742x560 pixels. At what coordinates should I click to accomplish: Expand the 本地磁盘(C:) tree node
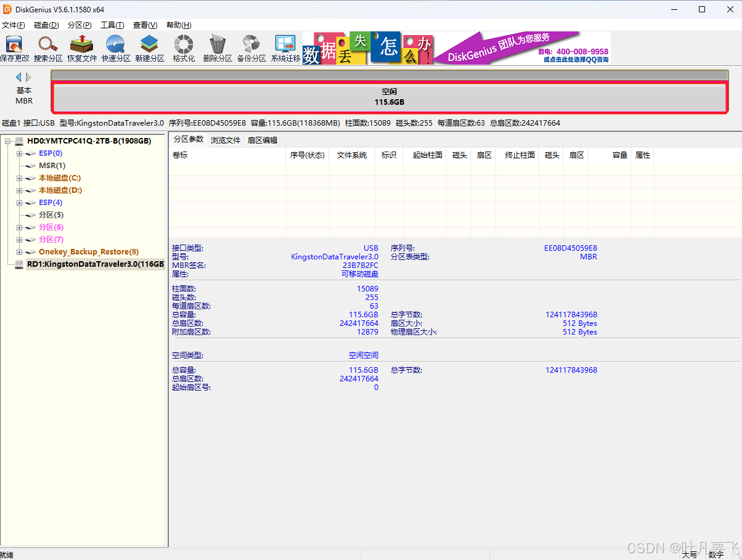click(x=19, y=178)
